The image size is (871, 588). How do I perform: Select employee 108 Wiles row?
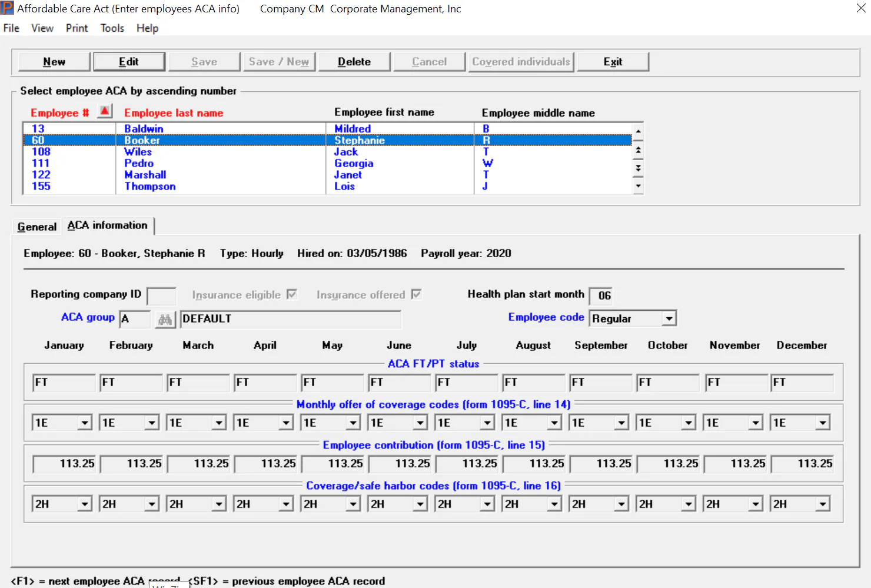(x=327, y=152)
